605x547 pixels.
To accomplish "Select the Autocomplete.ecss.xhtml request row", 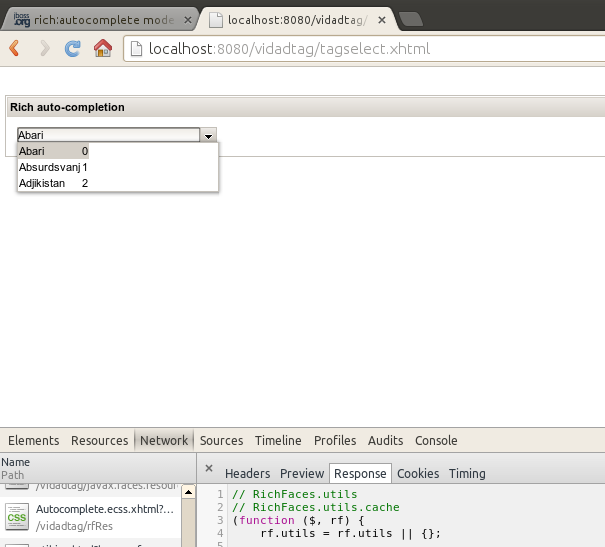I will (x=90, y=517).
